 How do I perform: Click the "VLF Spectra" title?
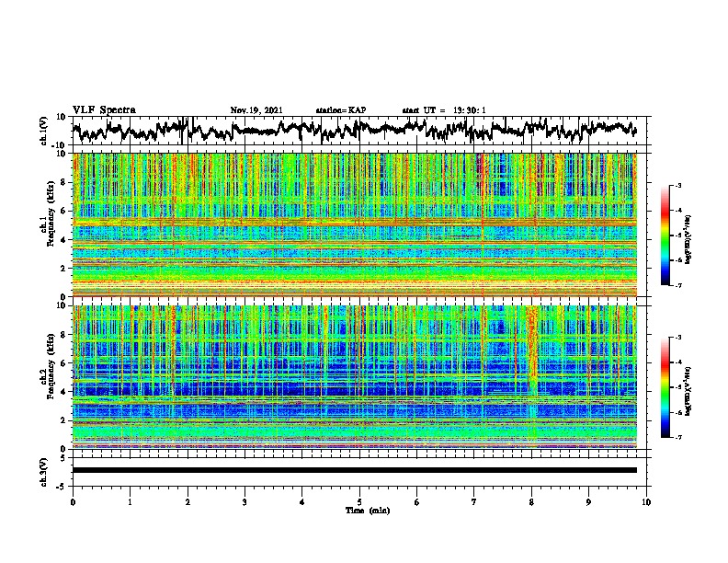(104, 109)
